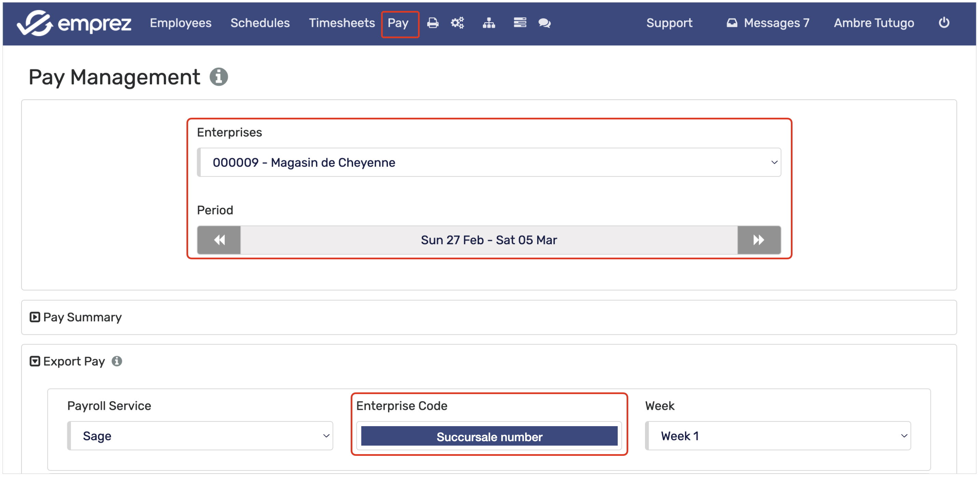This screenshot has width=980, height=477.
Task: Go to previous pay period
Action: pyautogui.click(x=219, y=240)
